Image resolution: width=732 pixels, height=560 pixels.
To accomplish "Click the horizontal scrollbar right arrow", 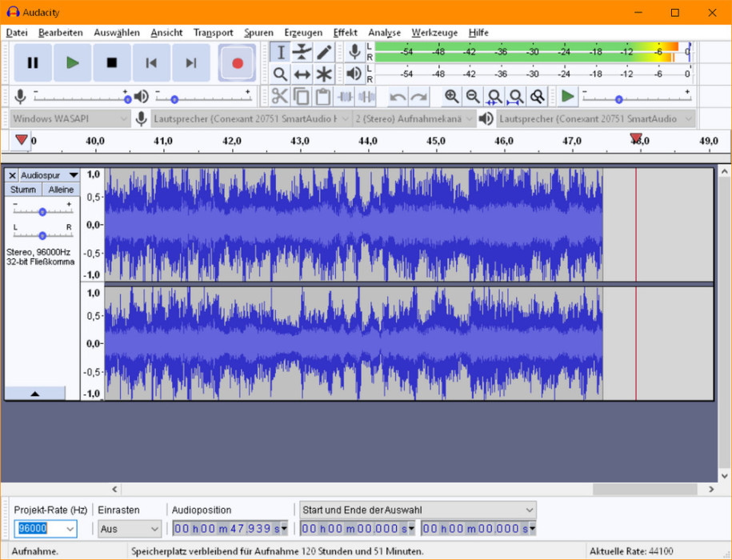I will point(711,489).
